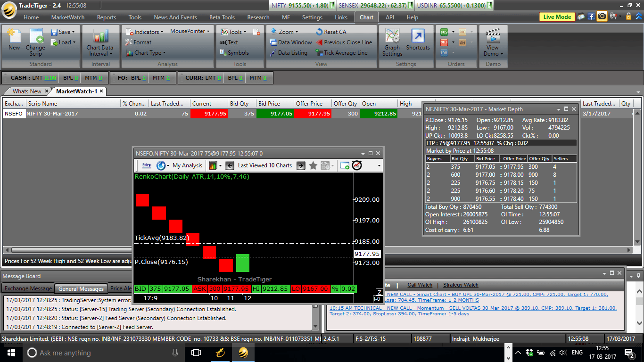Open Graph Settings
This screenshot has height=362, width=644.
click(x=392, y=42)
